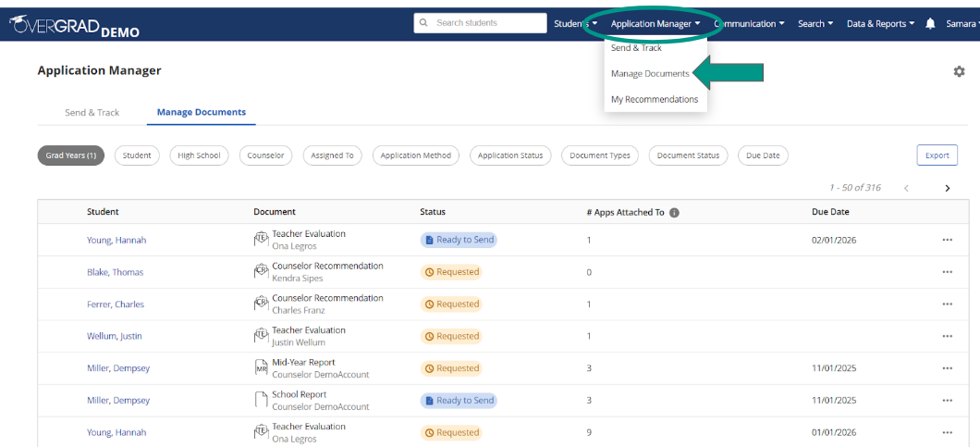Open the Due Date filter

coord(763,155)
